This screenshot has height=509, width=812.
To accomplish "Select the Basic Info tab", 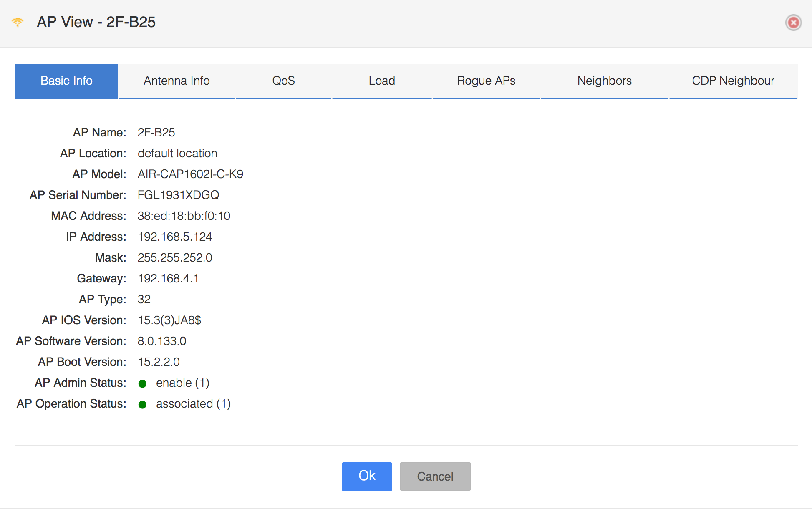I will click(x=66, y=81).
